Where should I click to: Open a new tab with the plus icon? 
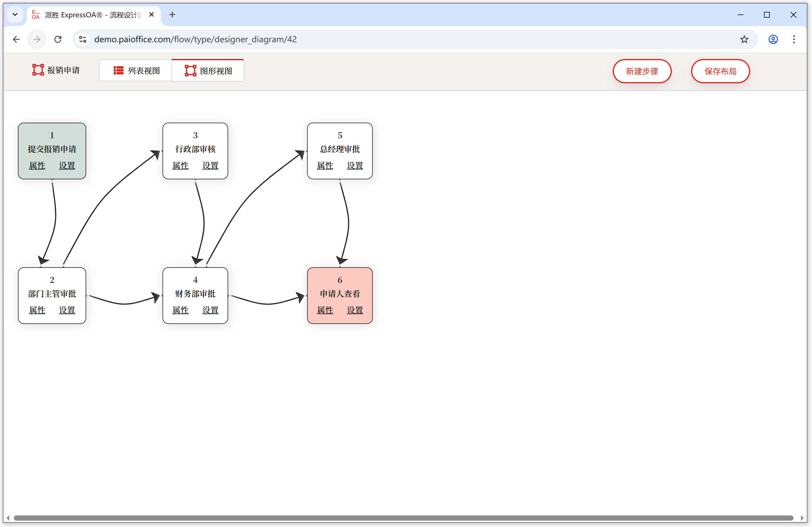(172, 15)
